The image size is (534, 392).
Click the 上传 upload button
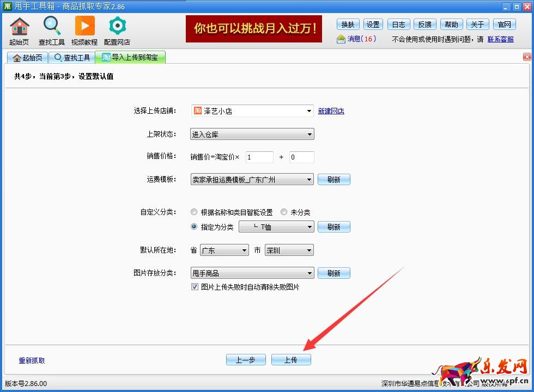click(291, 360)
